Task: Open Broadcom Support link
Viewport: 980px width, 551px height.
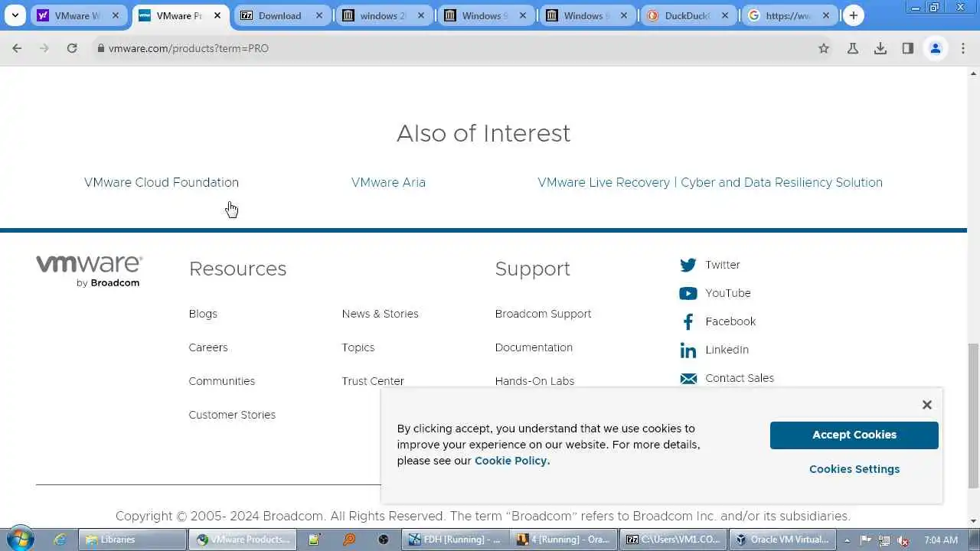Action: coord(543,314)
